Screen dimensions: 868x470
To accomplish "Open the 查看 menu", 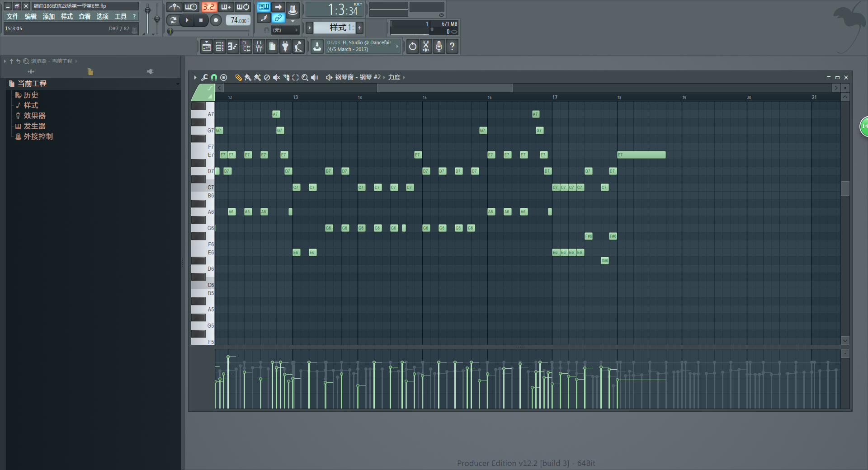I will click(x=85, y=16).
